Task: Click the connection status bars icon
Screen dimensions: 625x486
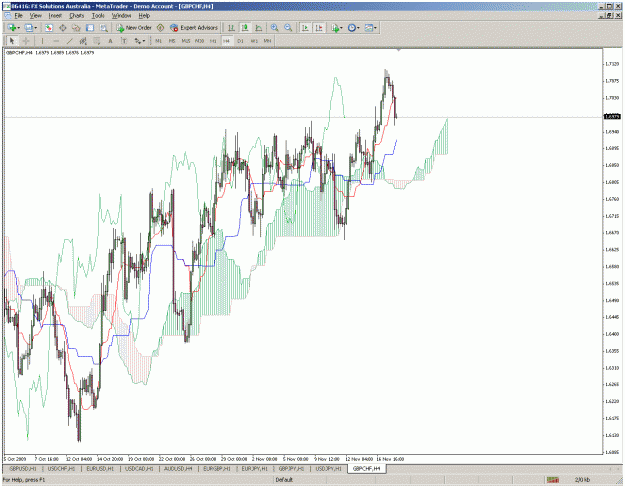Action: tap(552, 480)
